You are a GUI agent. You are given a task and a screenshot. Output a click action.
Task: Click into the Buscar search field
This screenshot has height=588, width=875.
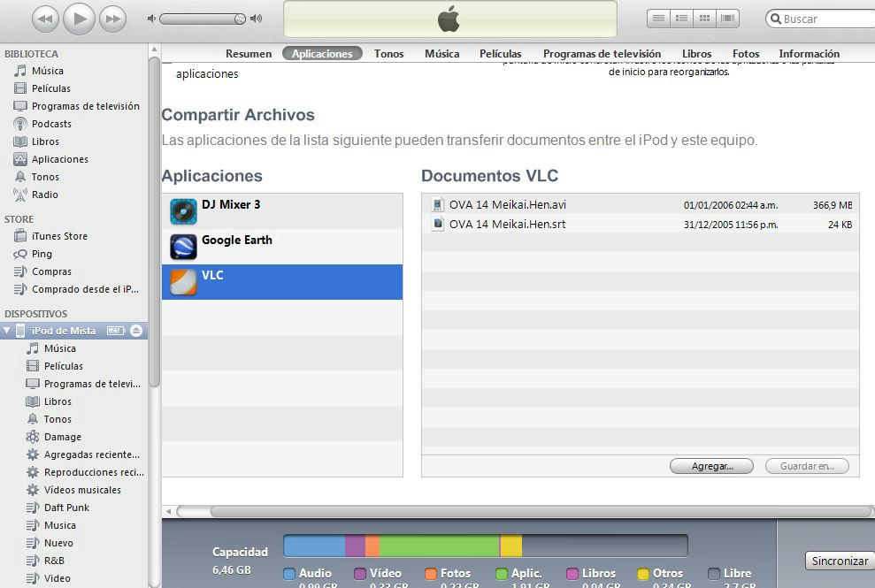[820, 19]
